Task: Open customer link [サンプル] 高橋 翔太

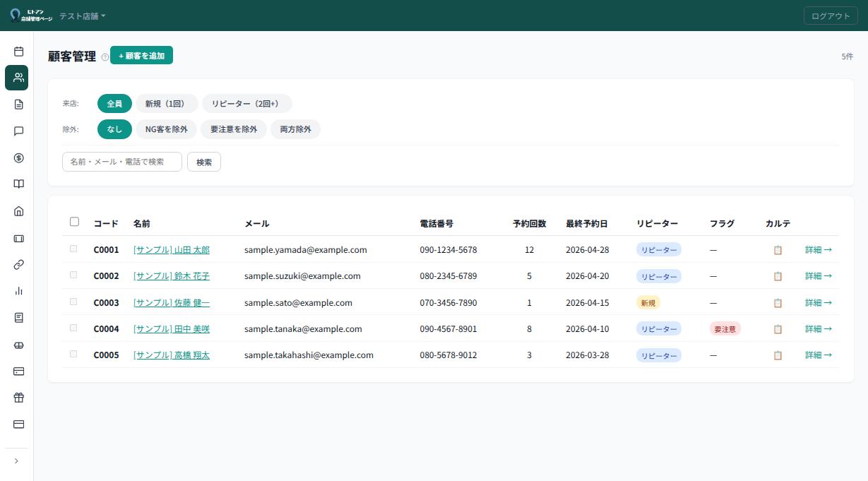Action: (x=172, y=355)
